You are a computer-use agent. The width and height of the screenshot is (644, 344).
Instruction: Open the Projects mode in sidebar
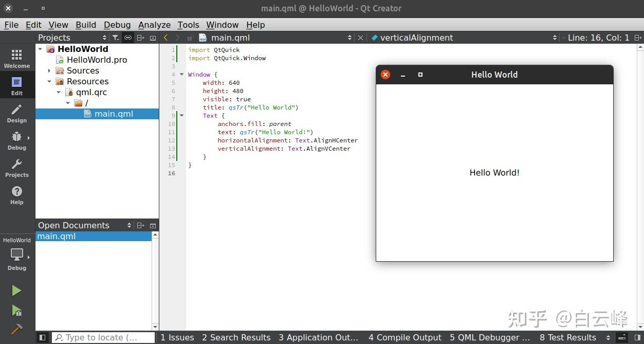[x=16, y=168]
